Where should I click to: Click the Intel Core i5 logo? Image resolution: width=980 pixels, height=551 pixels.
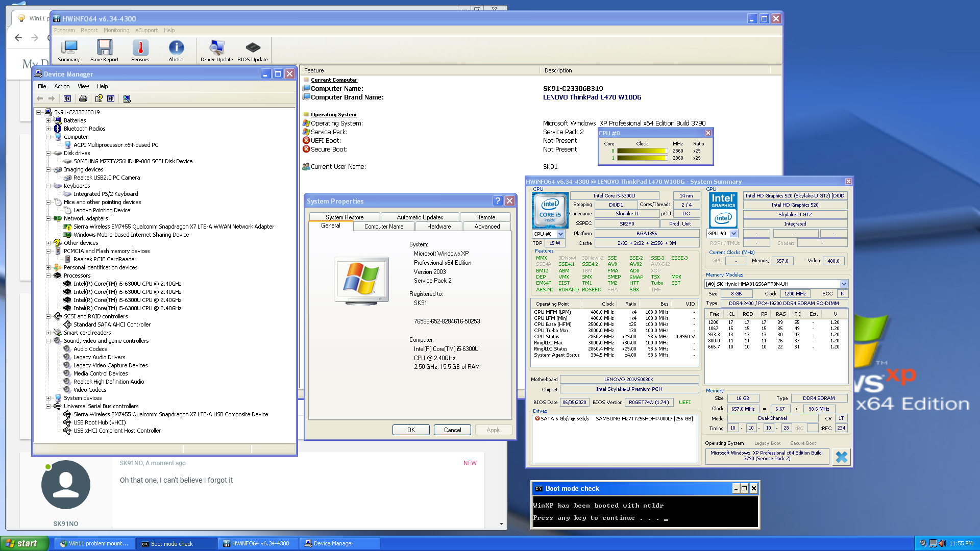tap(550, 210)
